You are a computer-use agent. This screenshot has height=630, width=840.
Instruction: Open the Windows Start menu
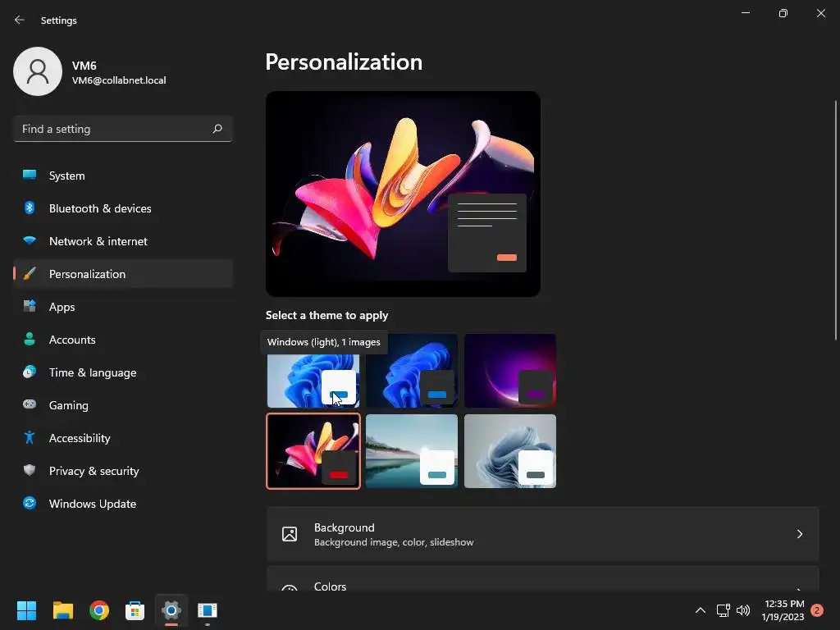point(26,610)
